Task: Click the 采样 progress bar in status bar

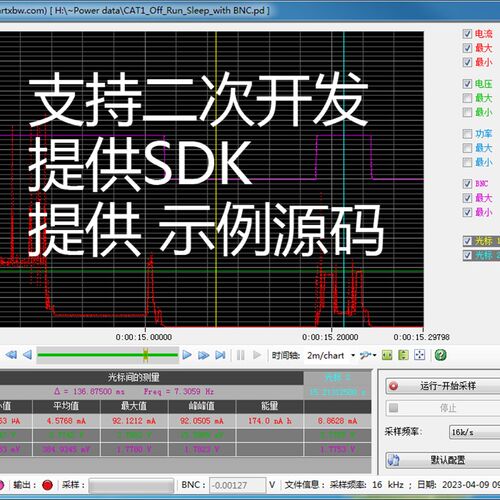Action: coord(131,485)
